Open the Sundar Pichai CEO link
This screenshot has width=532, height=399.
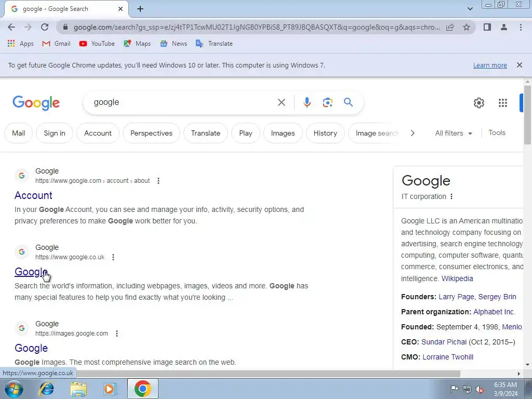pos(444,342)
